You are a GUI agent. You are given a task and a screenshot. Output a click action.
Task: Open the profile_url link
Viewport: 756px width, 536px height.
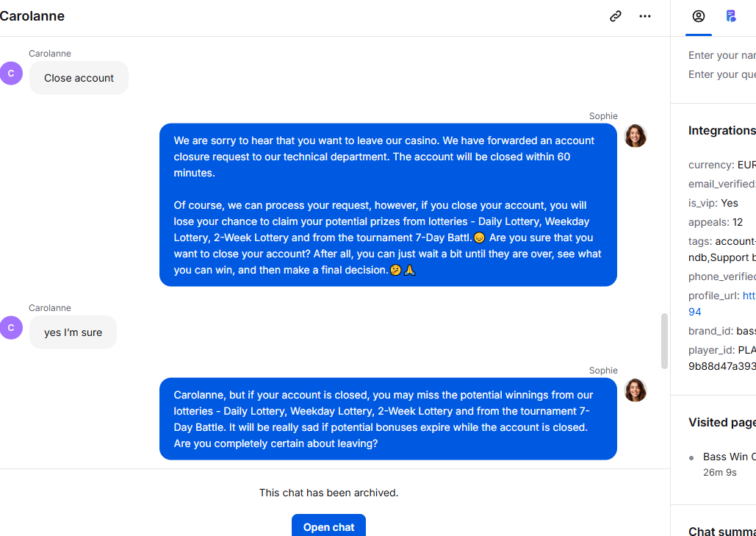[721, 304]
